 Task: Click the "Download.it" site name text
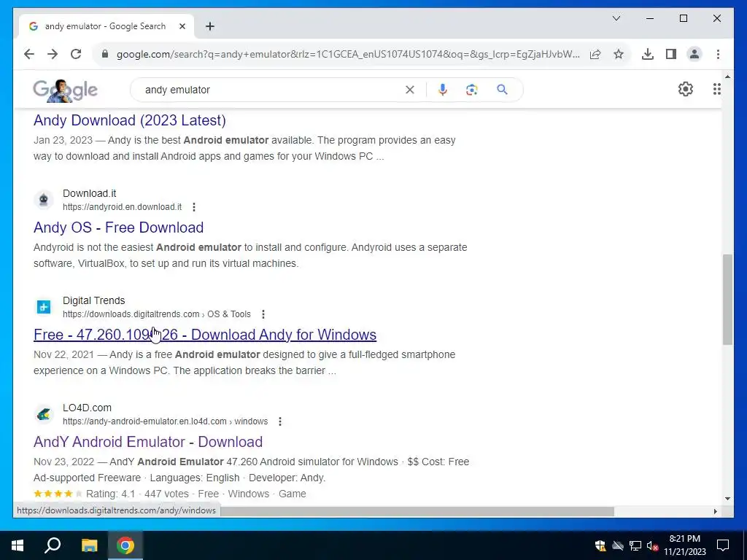click(90, 193)
